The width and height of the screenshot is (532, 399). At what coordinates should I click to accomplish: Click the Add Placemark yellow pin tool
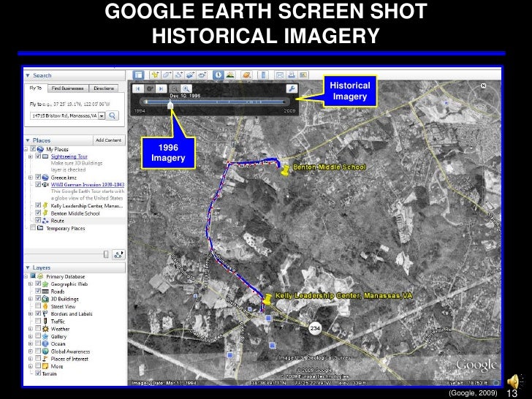[x=155, y=75]
